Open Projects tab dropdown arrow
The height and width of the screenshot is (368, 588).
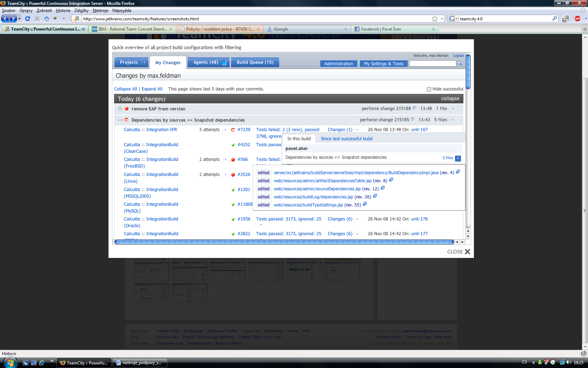click(x=144, y=62)
